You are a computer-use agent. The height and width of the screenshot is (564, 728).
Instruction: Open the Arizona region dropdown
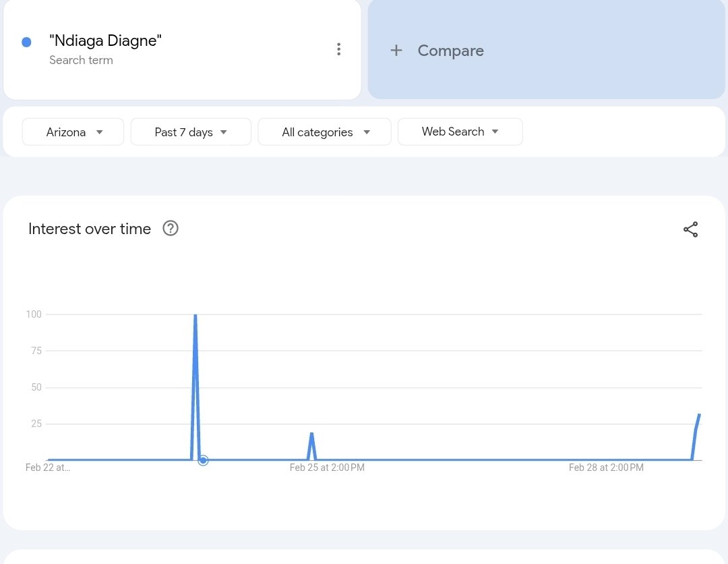(x=73, y=132)
